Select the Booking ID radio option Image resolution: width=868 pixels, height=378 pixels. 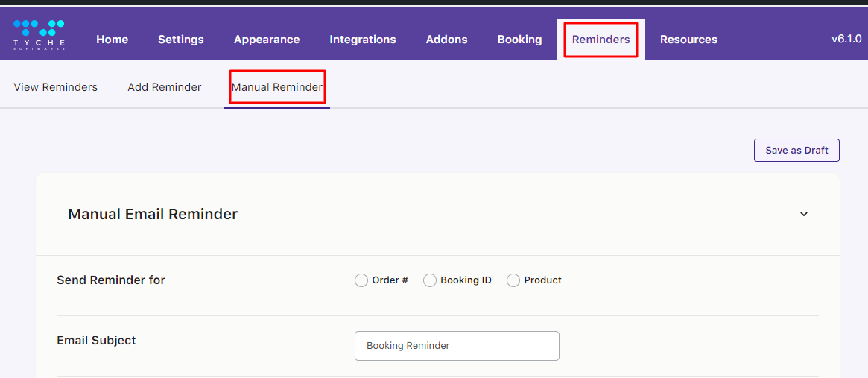430,280
